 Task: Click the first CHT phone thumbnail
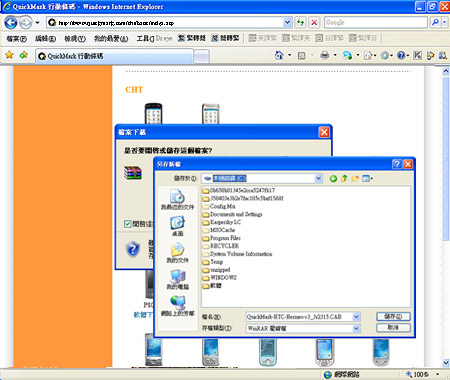click(153, 113)
